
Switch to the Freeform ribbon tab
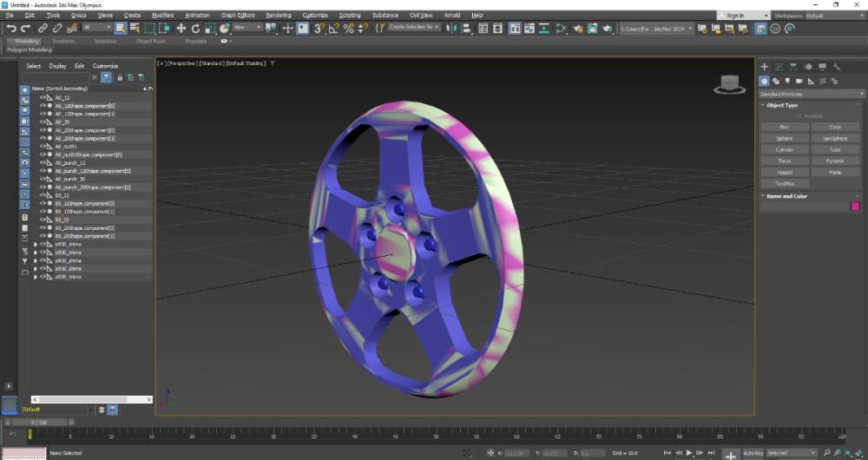click(63, 41)
